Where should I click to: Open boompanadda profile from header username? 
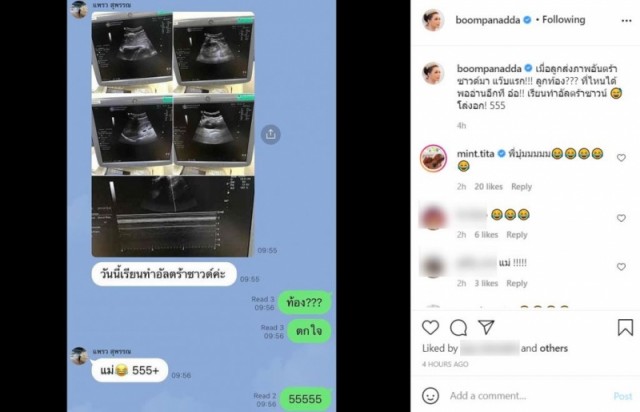point(488,20)
